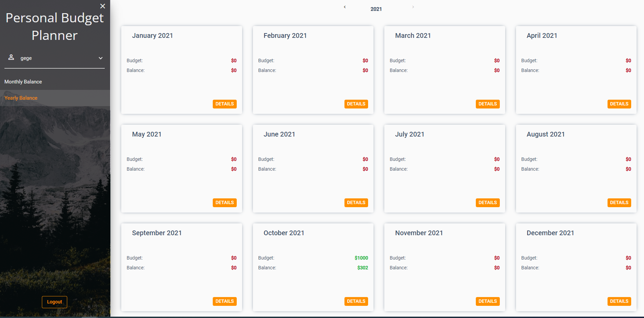The image size is (644, 318).
Task: Open the Monthly Balance menu item
Action: click(x=23, y=82)
